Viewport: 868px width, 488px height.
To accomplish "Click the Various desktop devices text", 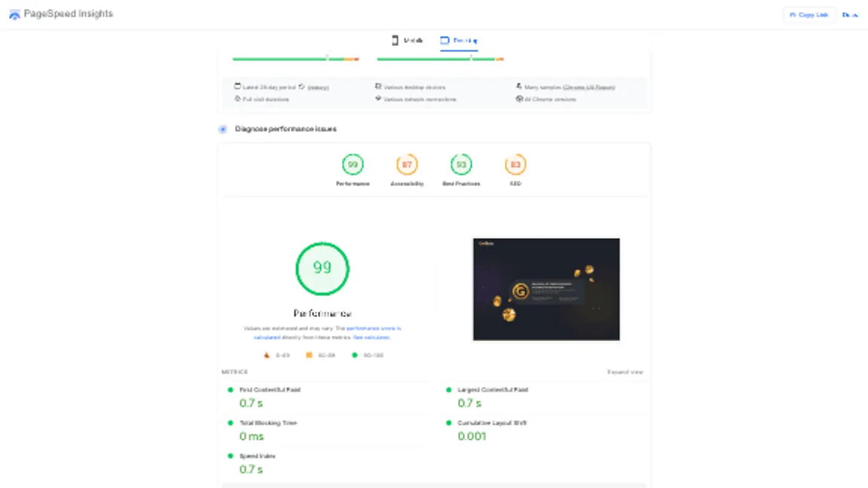I will (414, 87).
